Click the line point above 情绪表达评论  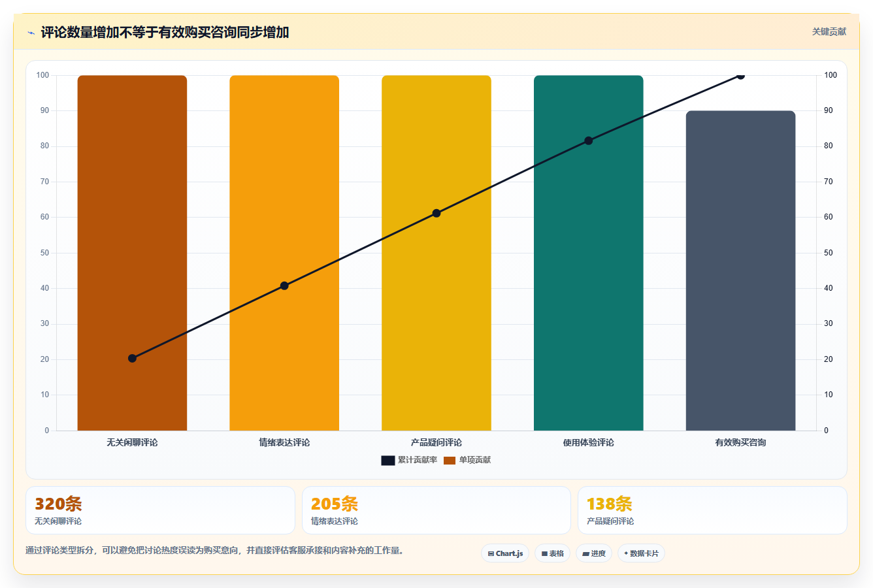tap(284, 286)
